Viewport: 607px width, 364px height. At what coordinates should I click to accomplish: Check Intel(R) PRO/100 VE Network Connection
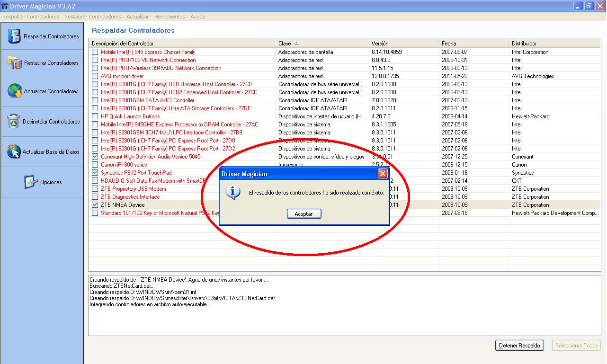click(95, 60)
